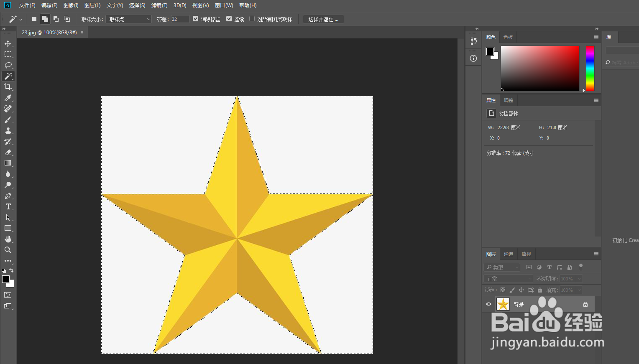Toggle the layer filter on/off switch

580,267
